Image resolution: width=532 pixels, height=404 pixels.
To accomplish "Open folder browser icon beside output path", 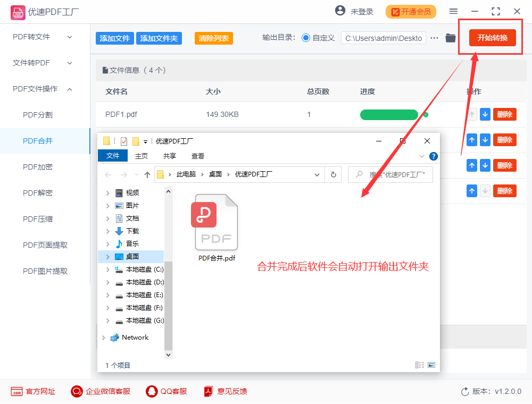I will coord(450,38).
